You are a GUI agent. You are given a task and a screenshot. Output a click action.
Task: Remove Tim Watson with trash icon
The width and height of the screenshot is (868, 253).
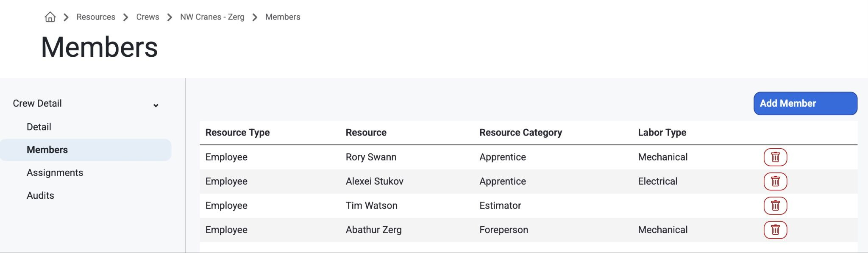click(775, 206)
